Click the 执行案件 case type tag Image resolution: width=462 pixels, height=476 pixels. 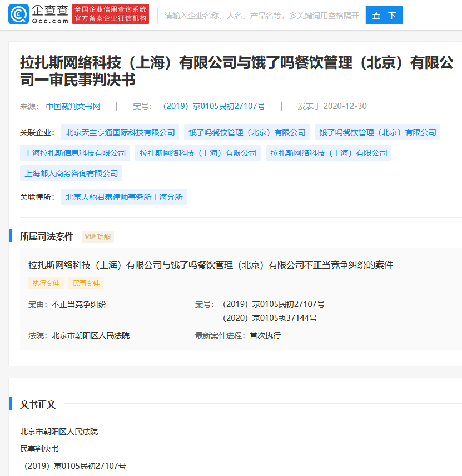point(46,283)
